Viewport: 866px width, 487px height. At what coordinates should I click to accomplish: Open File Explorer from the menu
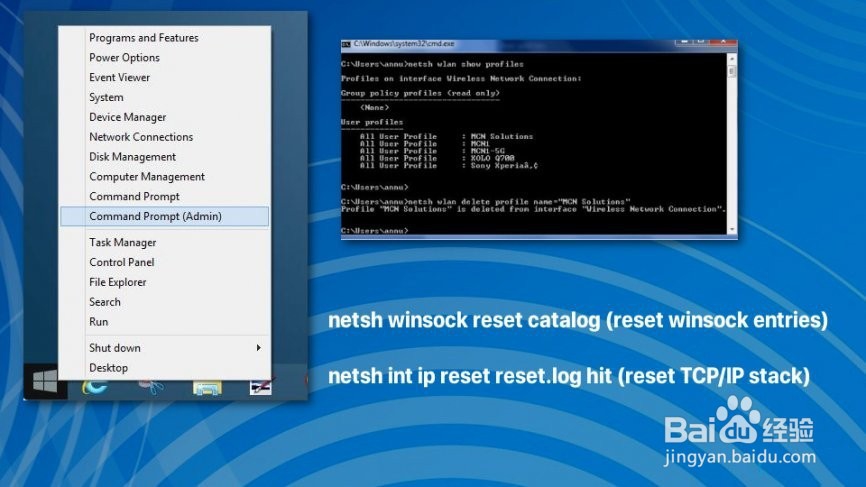[x=165, y=282]
